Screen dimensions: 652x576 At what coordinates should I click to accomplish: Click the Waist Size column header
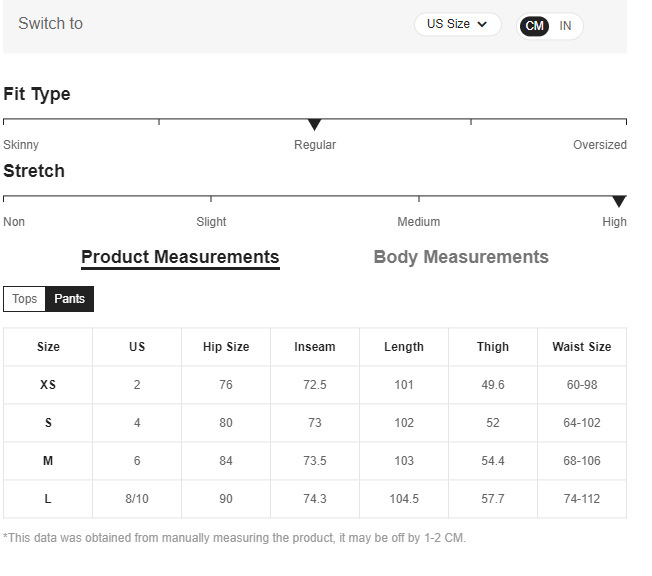pos(582,347)
